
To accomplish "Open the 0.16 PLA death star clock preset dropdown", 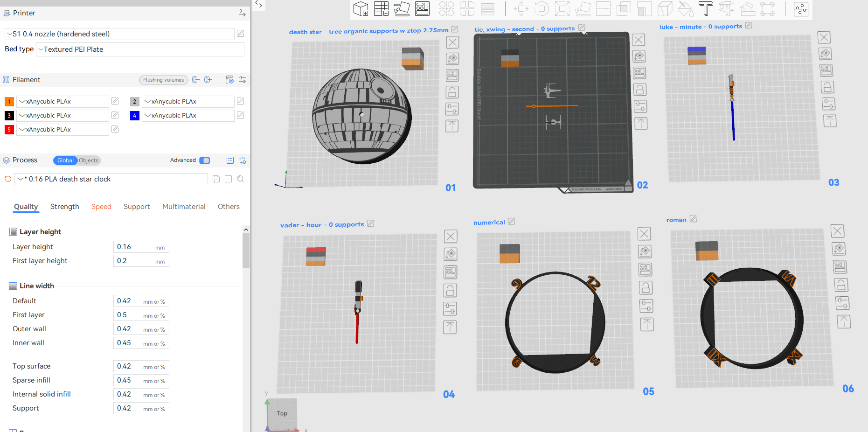I will (x=111, y=179).
